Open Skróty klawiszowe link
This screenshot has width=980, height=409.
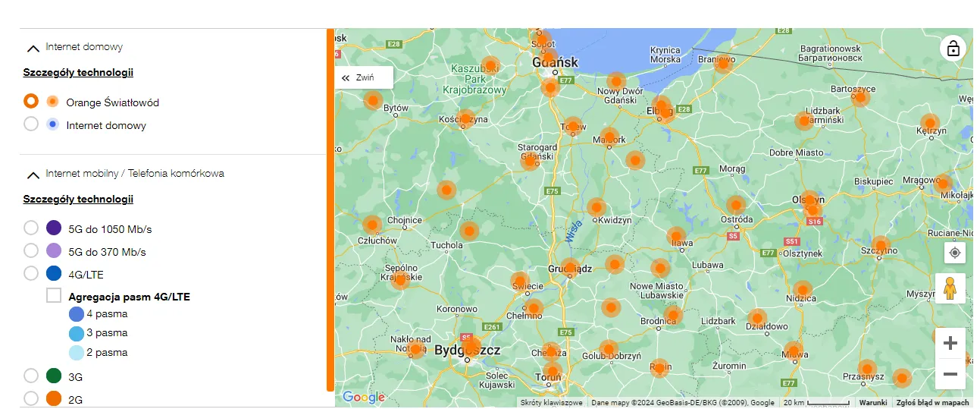(x=552, y=403)
